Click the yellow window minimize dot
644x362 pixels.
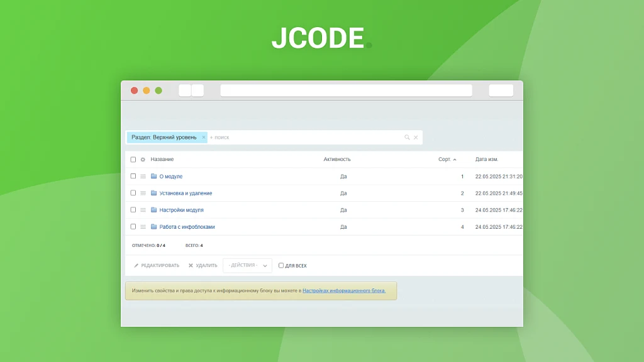(146, 90)
